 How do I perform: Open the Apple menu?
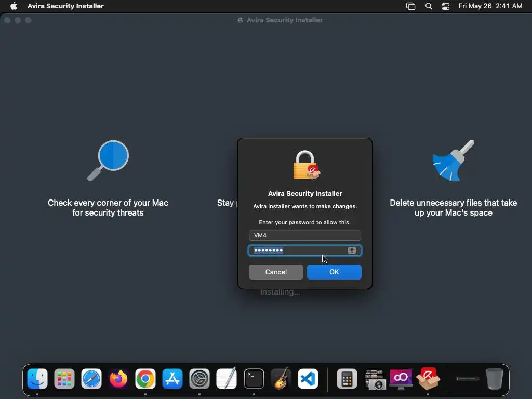[14, 6]
